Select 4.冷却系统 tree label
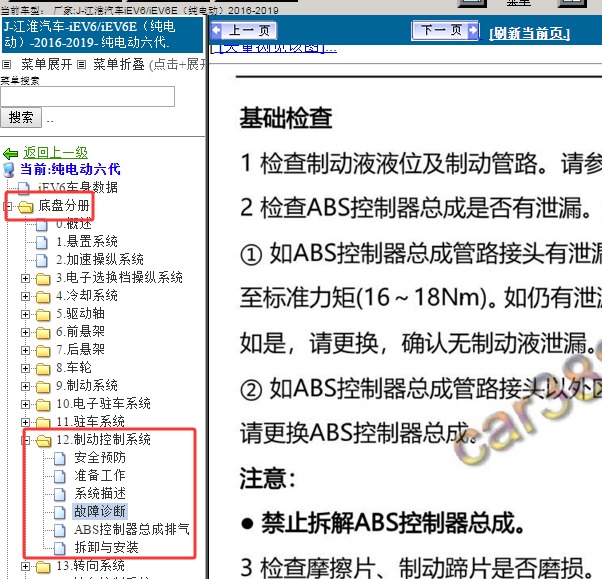 pos(87,295)
